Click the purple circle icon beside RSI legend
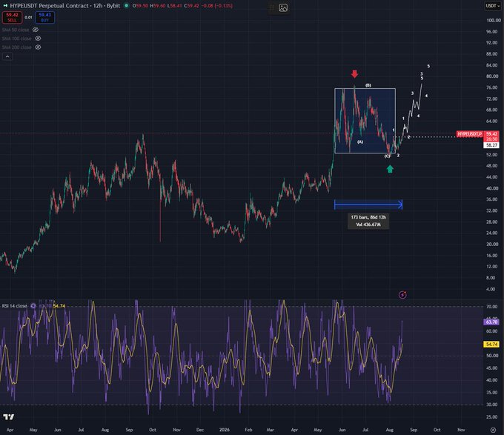This screenshot has width=504, height=435. (x=33, y=306)
